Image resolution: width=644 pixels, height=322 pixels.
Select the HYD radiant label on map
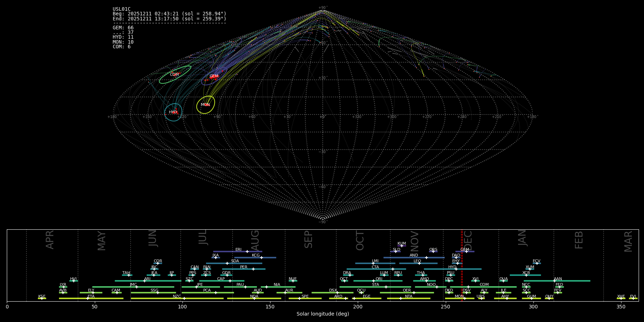[173, 112]
